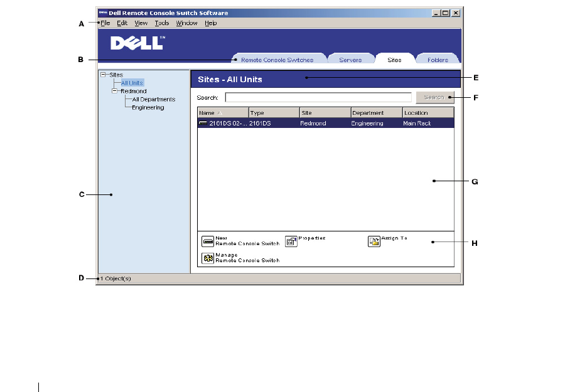Collapse the Redmond tree node
565x392 pixels.
pos(115,91)
